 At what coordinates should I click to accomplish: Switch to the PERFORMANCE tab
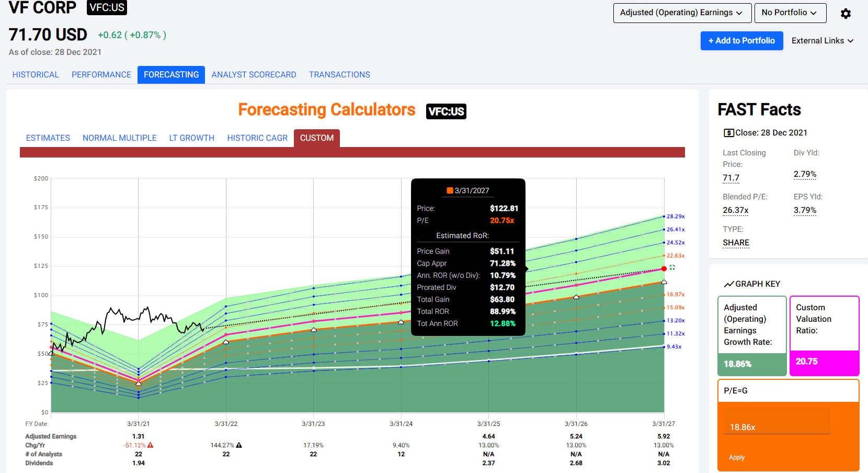tap(101, 75)
